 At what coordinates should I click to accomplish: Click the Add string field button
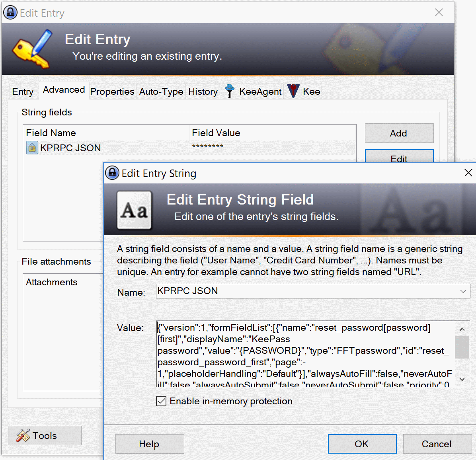[399, 133]
